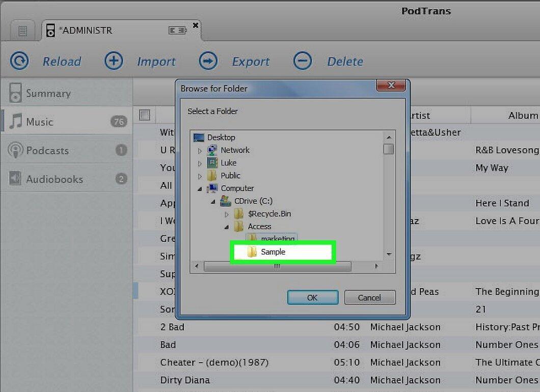
Task: Select the track '2 Bad'
Action: (x=172, y=327)
